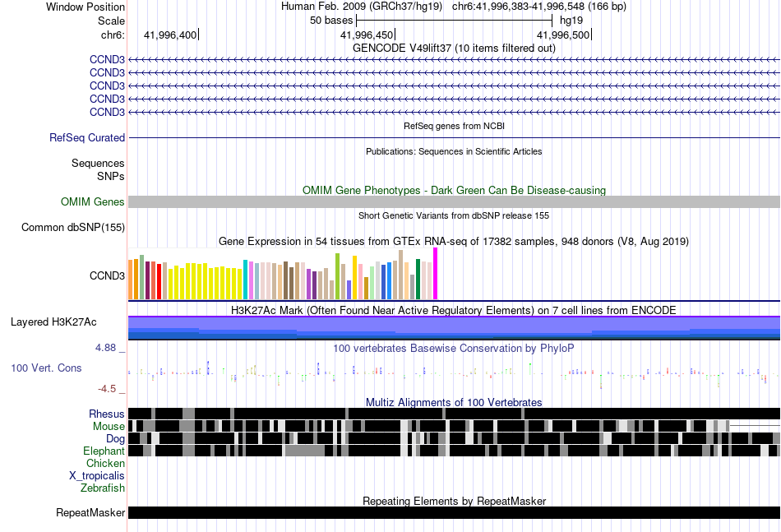Click the Mouse alignment row label
This screenshot has width=781, height=532.
click(109, 427)
